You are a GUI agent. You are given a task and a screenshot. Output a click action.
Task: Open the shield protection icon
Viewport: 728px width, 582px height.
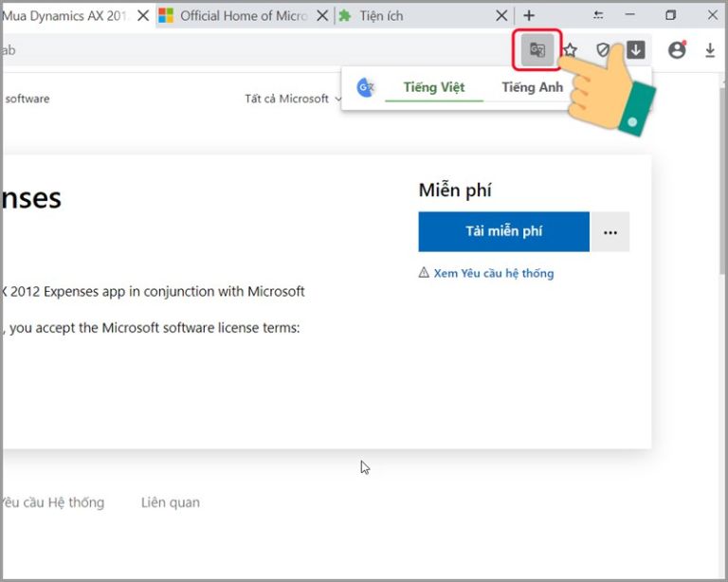tap(603, 49)
